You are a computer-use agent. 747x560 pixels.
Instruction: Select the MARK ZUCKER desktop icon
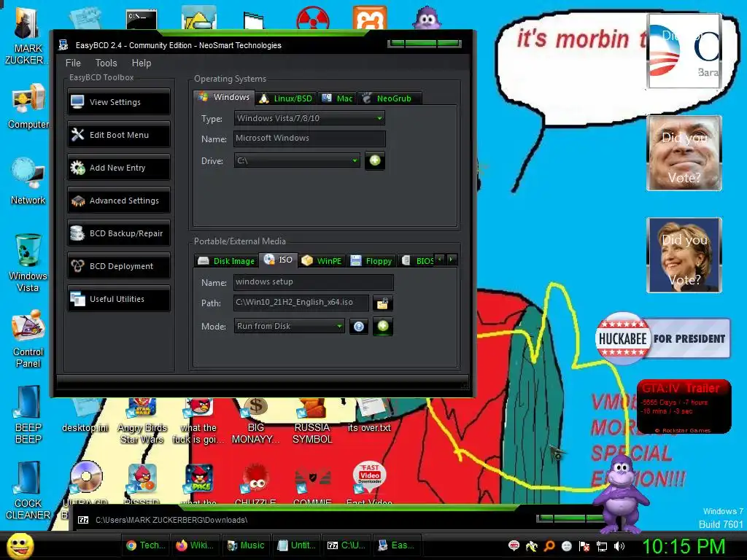27,36
